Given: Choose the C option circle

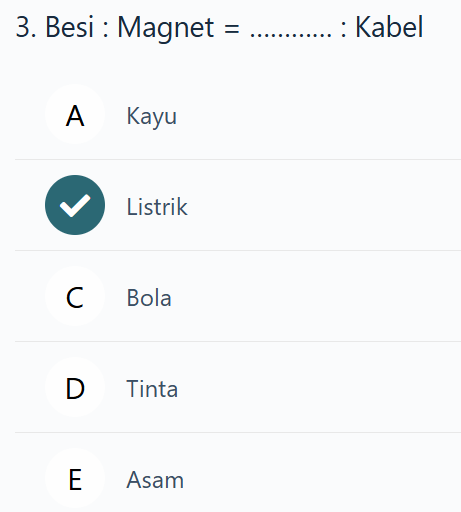Looking at the screenshot, I should [75, 296].
